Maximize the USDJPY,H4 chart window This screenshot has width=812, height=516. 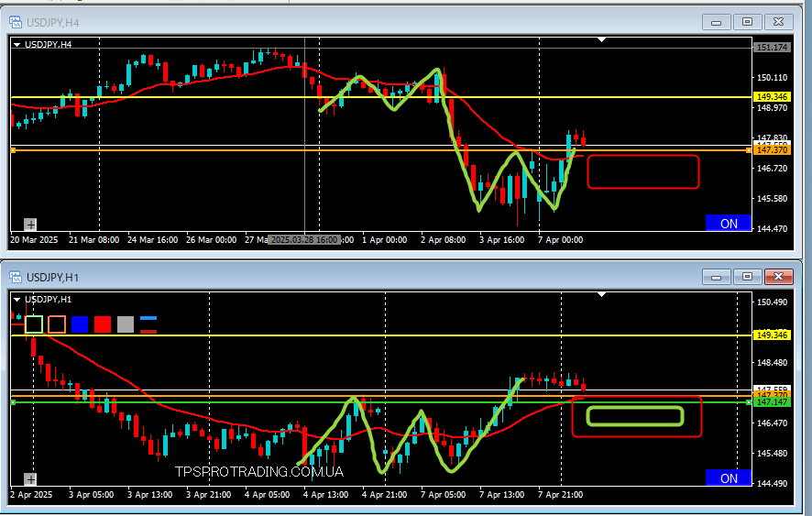[x=747, y=22]
